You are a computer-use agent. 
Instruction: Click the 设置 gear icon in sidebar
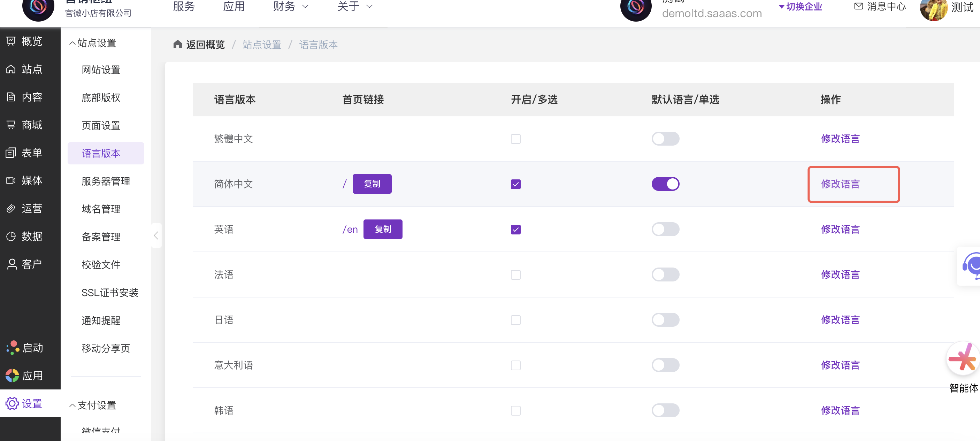pyautogui.click(x=12, y=403)
